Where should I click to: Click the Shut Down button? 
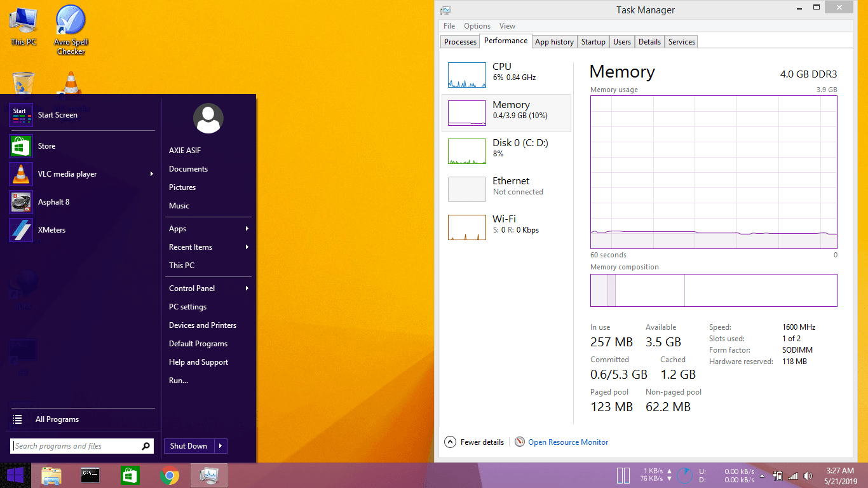click(189, 446)
